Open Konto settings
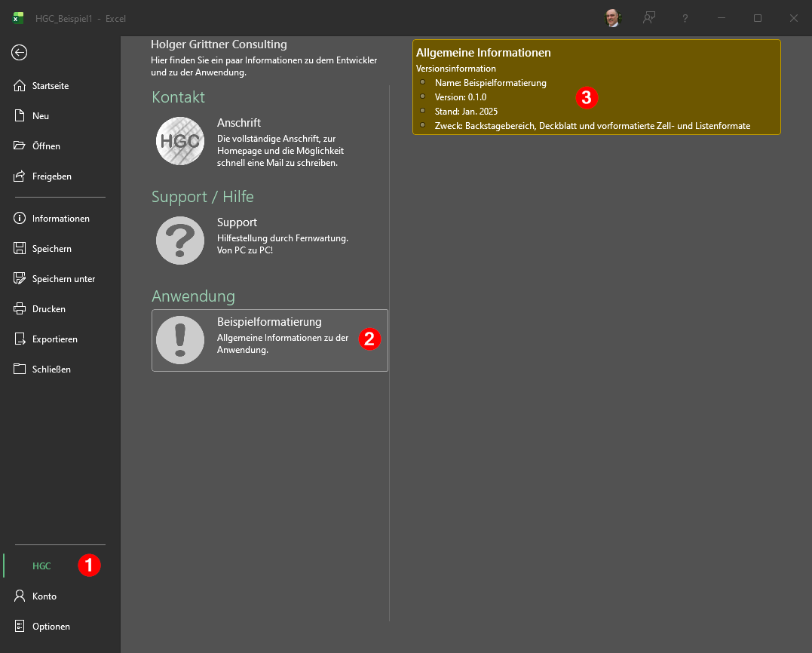This screenshot has height=653, width=812. pos(44,596)
